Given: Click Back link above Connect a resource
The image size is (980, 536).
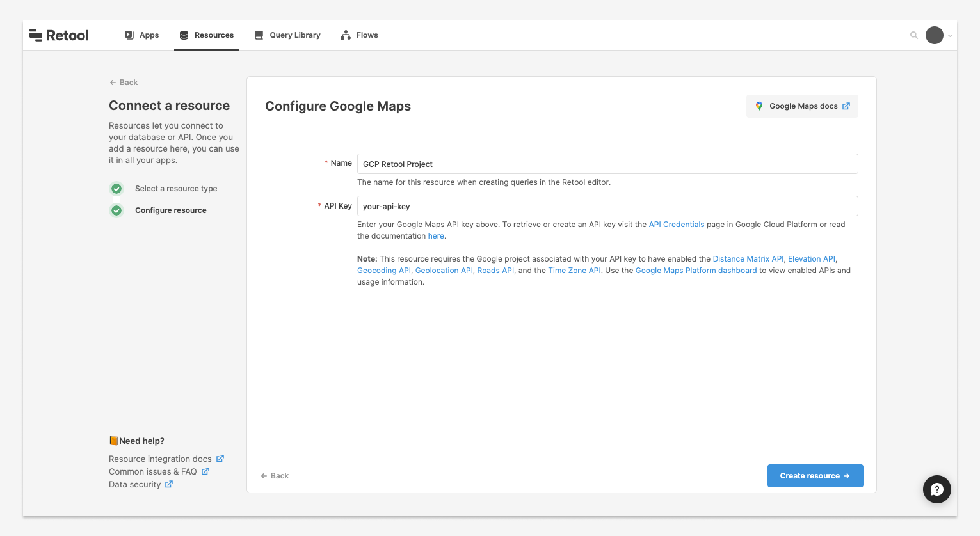Looking at the screenshot, I should (124, 83).
